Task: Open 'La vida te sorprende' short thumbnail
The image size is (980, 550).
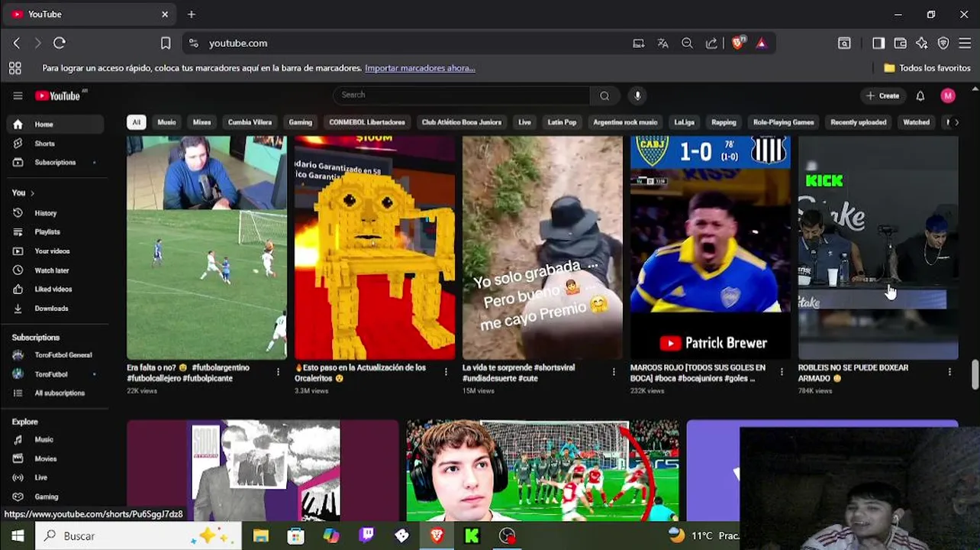Action: click(x=543, y=247)
